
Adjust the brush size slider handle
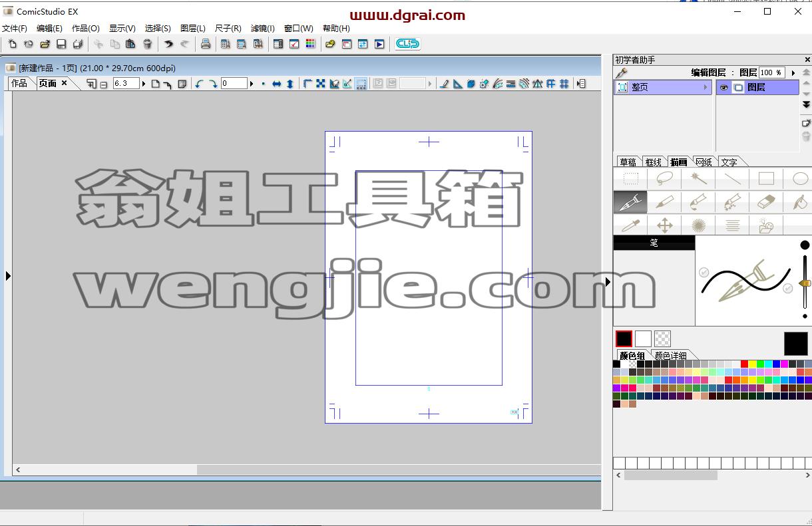click(805, 283)
